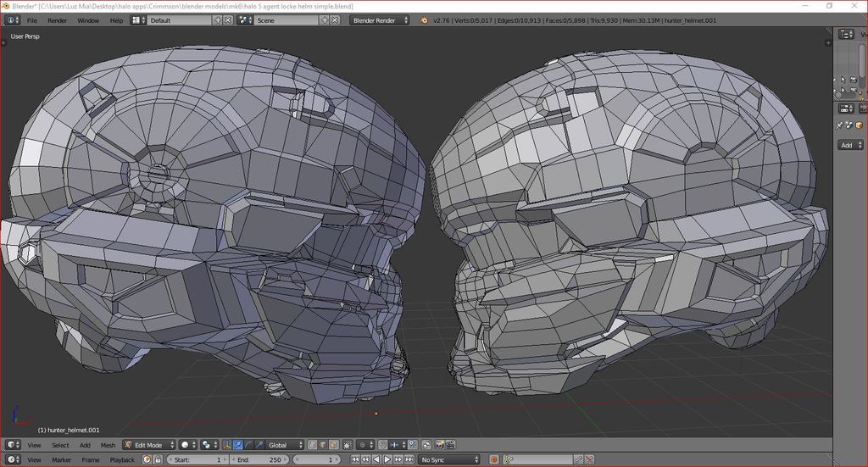Add a new screen layout next to Default
868x467 pixels.
[x=218, y=20]
